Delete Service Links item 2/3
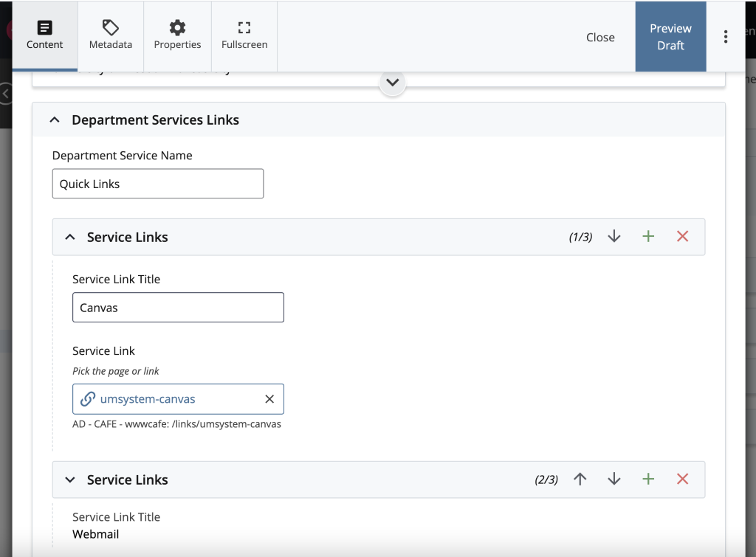Screen dimensions: 756x557 pos(683,480)
